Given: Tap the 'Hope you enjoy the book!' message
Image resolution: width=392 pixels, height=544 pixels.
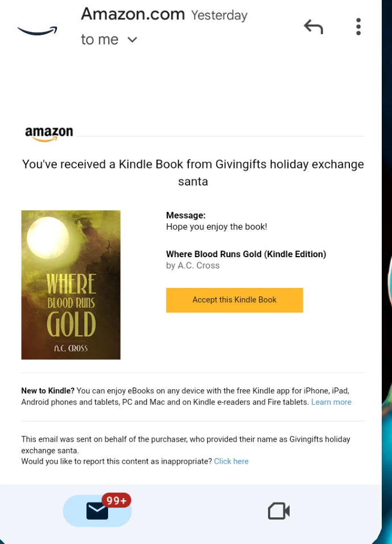Looking at the screenshot, I should [x=216, y=227].
